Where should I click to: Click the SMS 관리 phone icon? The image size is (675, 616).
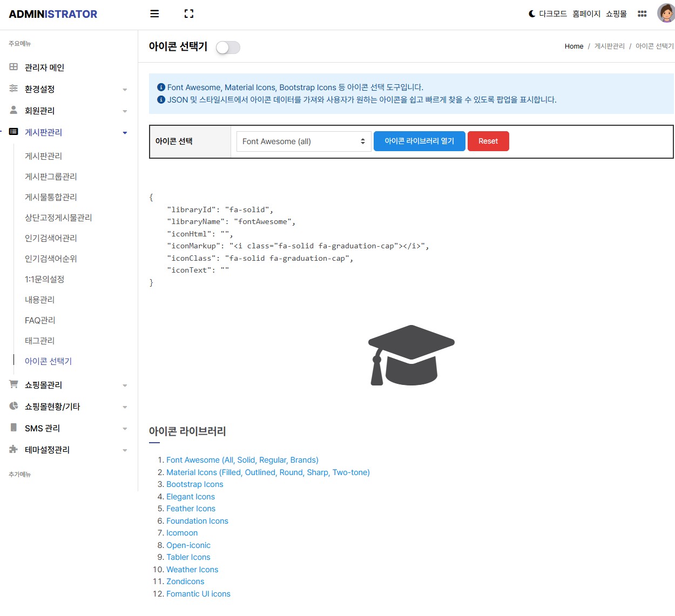point(12,428)
